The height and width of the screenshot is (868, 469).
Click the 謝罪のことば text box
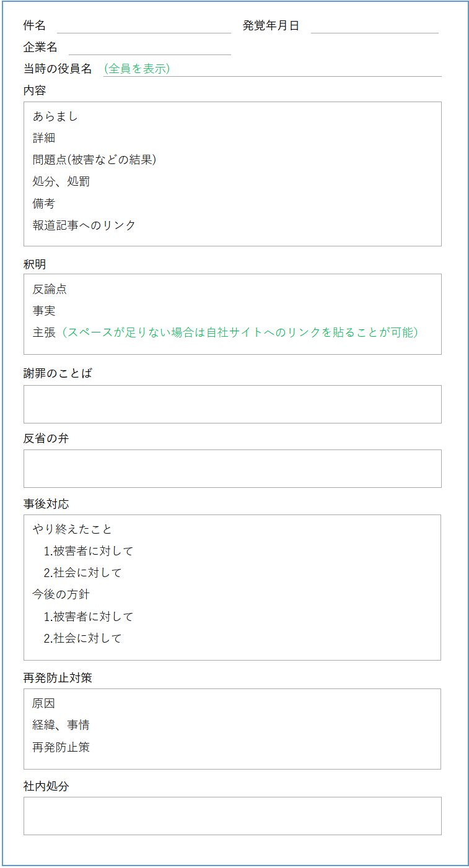pyautogui.click(x=232, y=404)
